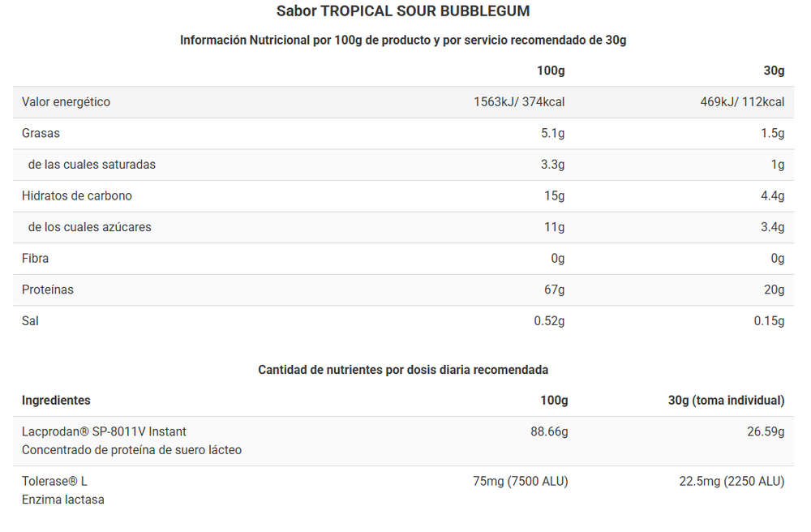
Task: Select the Hidratos de carbono label
Action: tap(77, 195)
